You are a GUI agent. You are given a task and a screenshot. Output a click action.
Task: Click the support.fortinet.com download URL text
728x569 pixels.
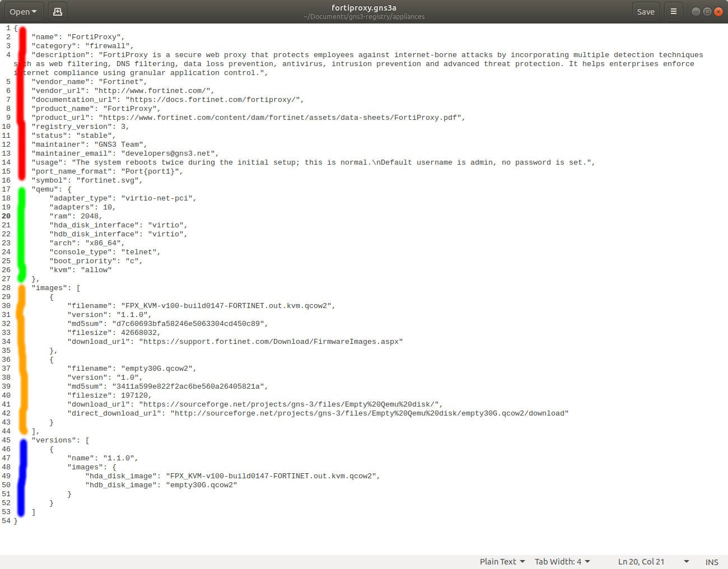pos(272,342)
